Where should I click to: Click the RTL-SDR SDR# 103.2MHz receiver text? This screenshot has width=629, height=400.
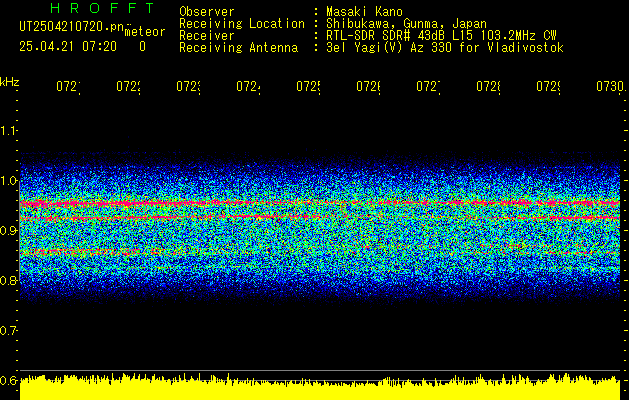441,36
